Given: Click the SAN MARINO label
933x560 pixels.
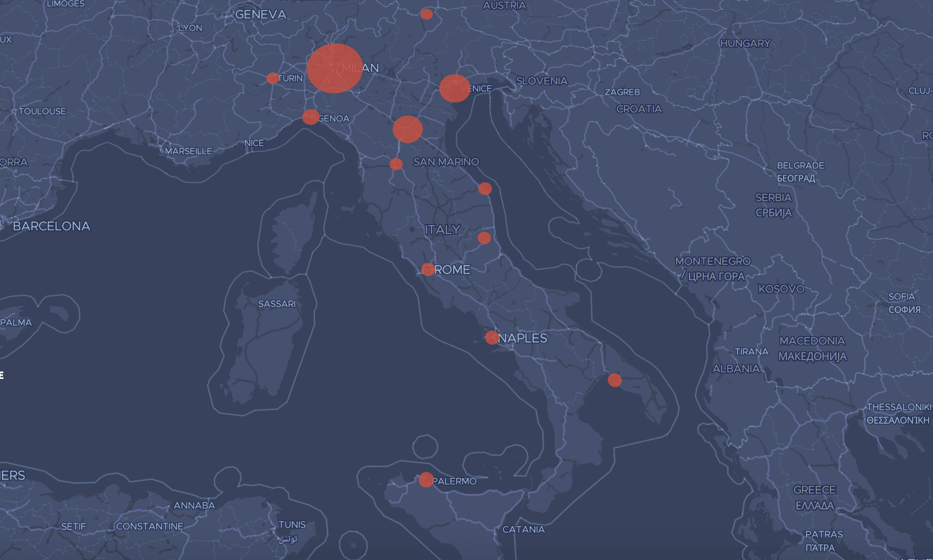Looking at the screenshot, I should click(x=446, y=162).
